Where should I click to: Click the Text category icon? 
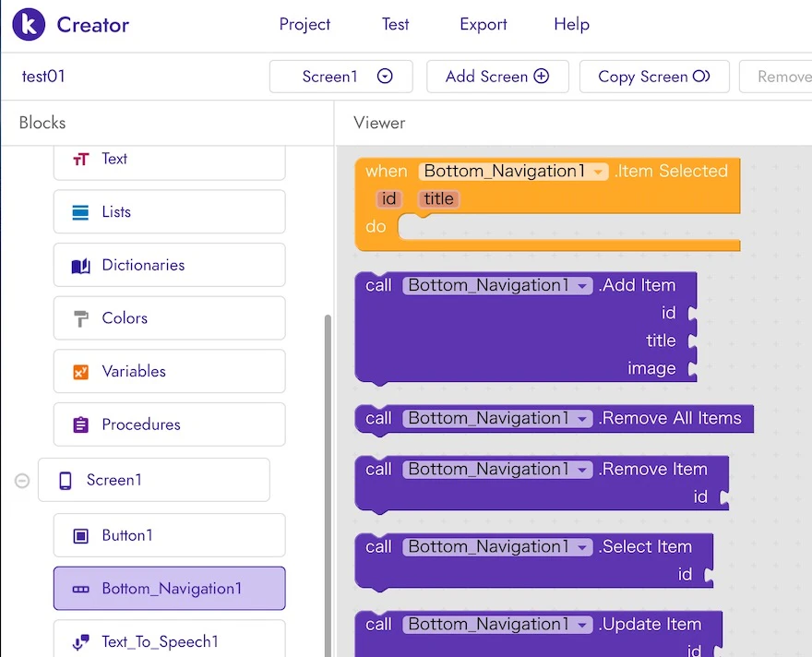[81, 159]
